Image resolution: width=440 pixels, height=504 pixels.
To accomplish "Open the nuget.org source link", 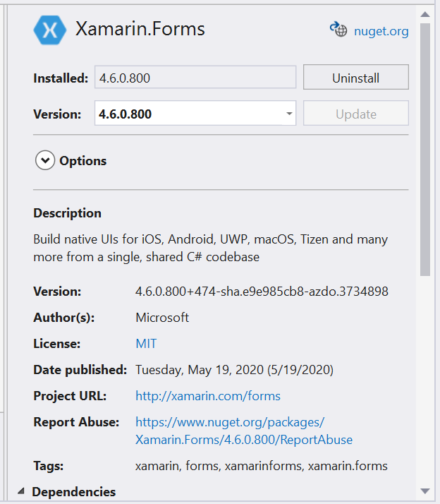I will coord(381,31).
